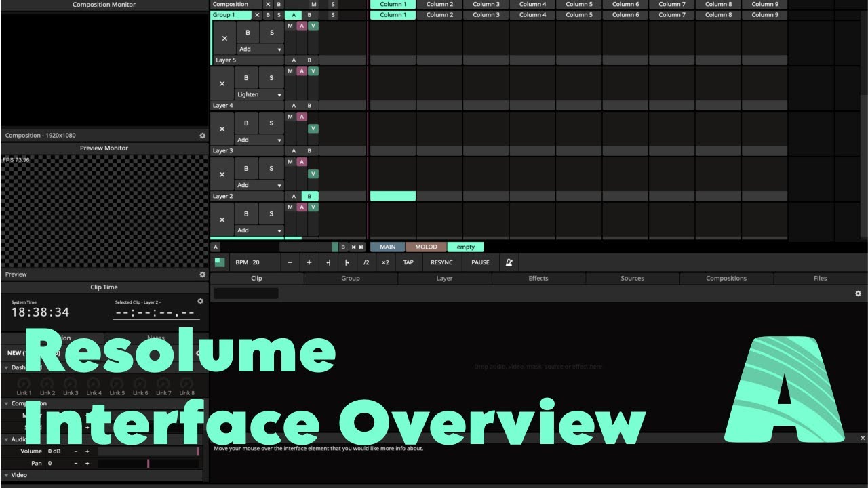
Task: Double the BPM with ×2
Action: point(385,262)
